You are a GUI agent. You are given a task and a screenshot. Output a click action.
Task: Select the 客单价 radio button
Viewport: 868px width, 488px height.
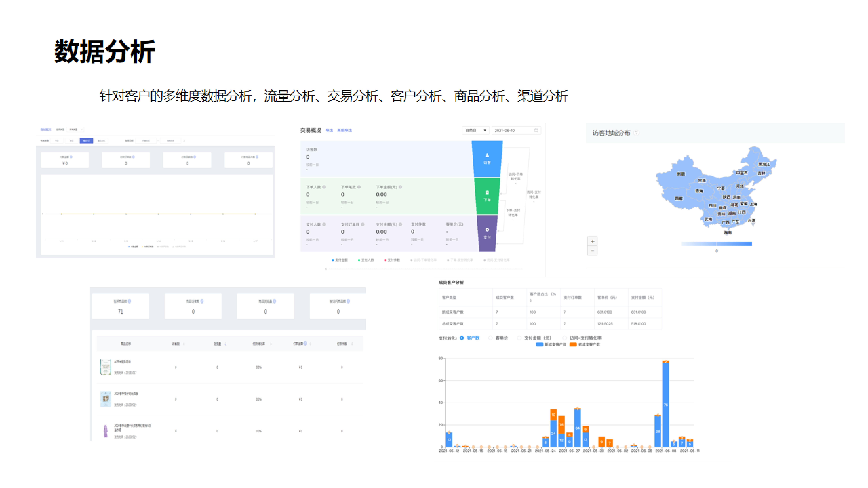(491, 338)
